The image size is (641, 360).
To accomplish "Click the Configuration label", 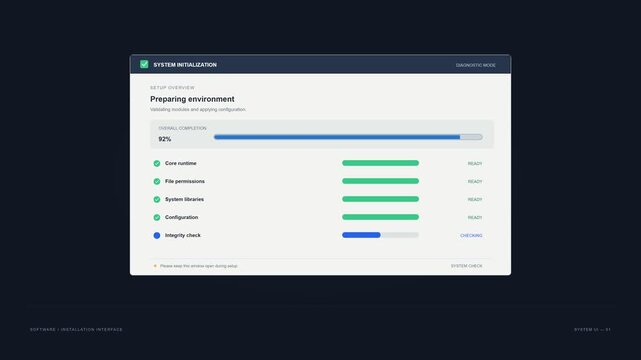I will [x=182, y=217].
